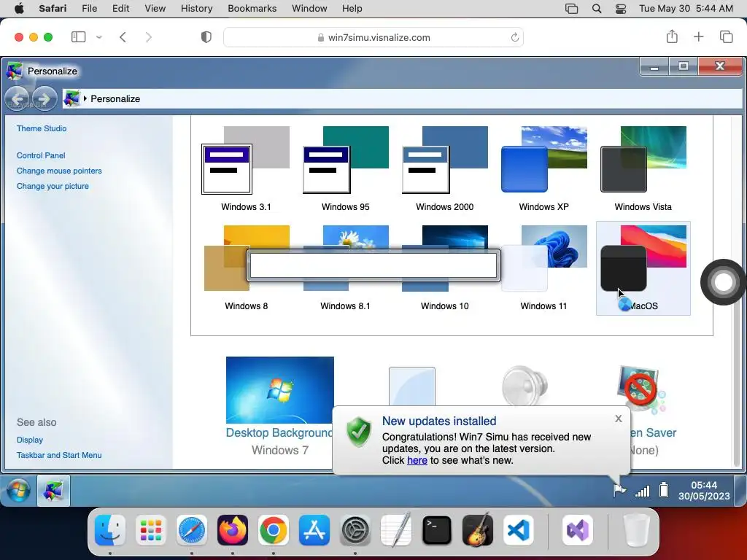Image resolution: width=747 pixels, height=560 pixels.
Task: Open the Apple menu
Action: pyautogui.click(x=18, y=8)
